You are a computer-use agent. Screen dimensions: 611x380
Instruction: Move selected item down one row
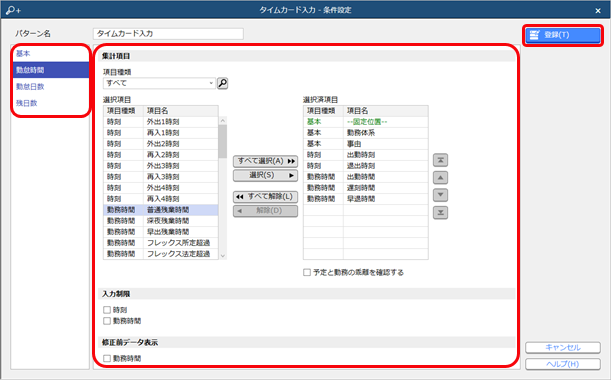coord(440,195)
